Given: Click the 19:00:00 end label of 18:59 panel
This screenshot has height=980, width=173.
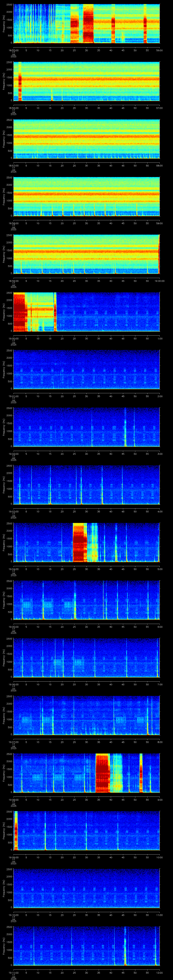Looking at the screenshot, I should [x=160, y=281].
